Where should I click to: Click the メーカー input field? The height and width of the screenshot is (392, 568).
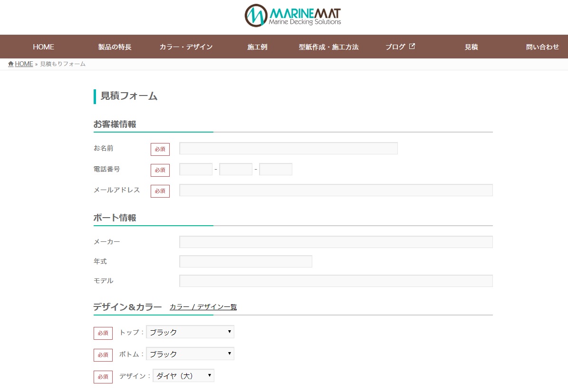click(336, 242)
